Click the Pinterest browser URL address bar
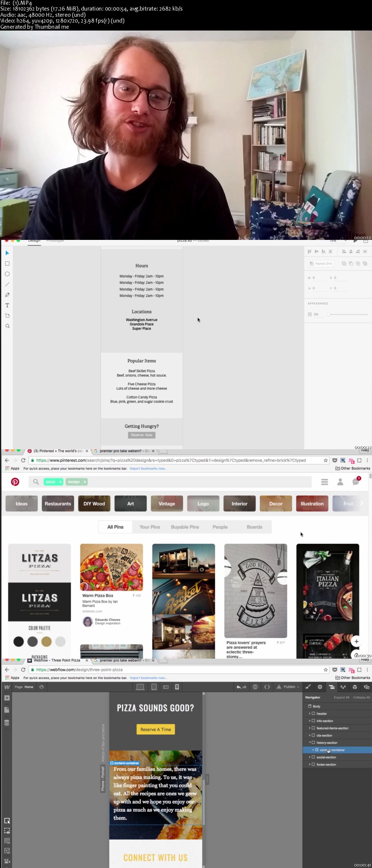Image resolution: width=372 pixels, height=868 pixels. (178, 460)
